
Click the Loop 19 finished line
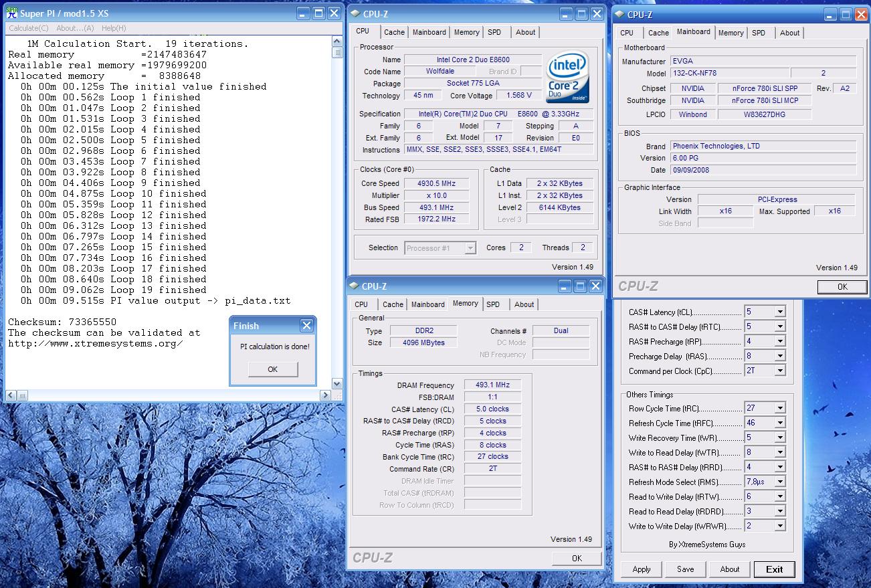coord(113,290)
